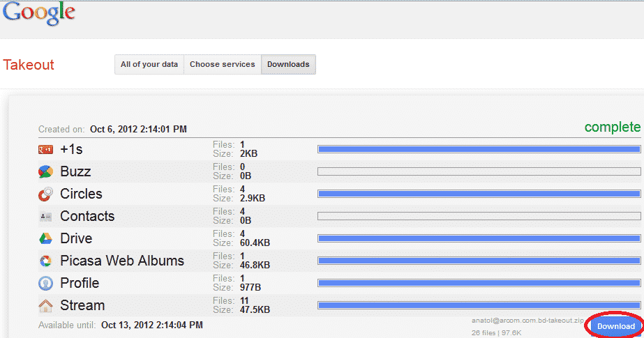Click the Profile service icon

pos(45,283)
